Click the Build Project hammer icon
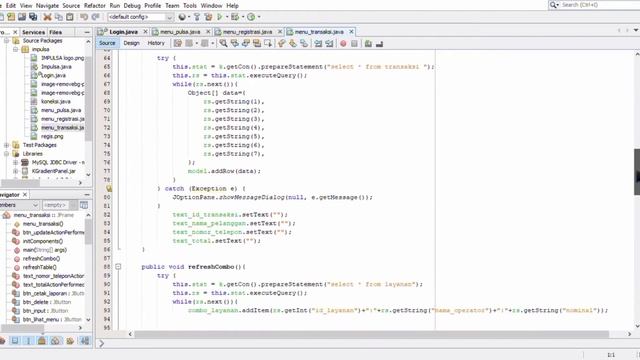The width and height of the screenshot is (640, 360). tap(197, 17)
